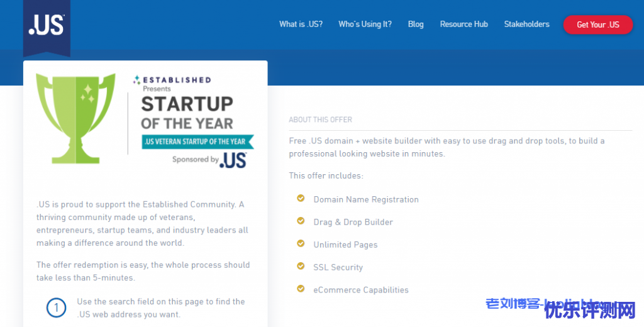The image size is (644, 327).
Task: Click checkmark icon beside eCommerce Capabilities
Action: click(301, 289)
